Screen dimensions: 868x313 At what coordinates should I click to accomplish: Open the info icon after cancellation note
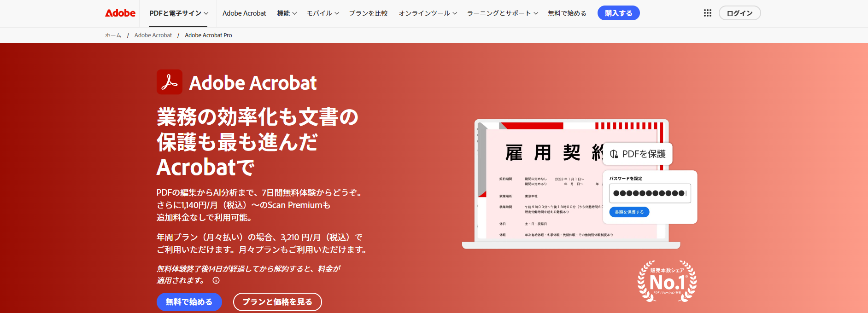pyautogui.click(x=216, y=280)
